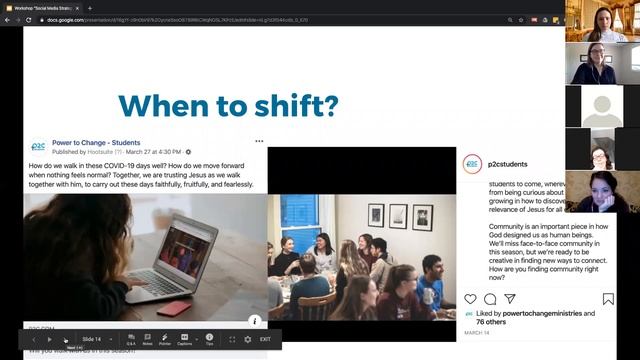The image size is (640, 360).
Task: Click the Google Drive extension icon
Action: point(545,20)
